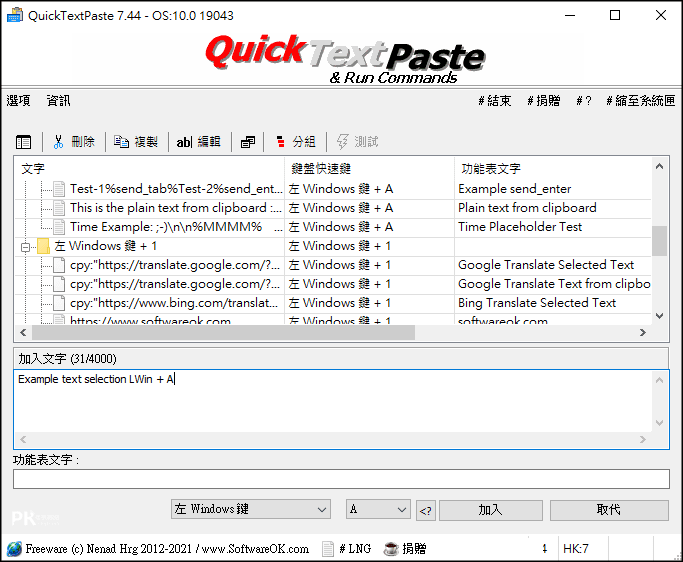Select the 'This is the plain text from clipboard' row

[333, 208]
